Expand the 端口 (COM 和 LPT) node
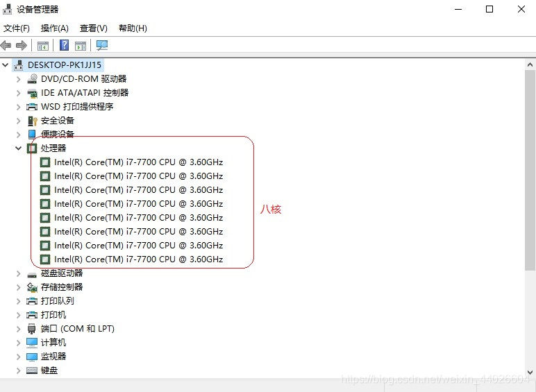The image size is (536, 392). click(x=19, y=329)
